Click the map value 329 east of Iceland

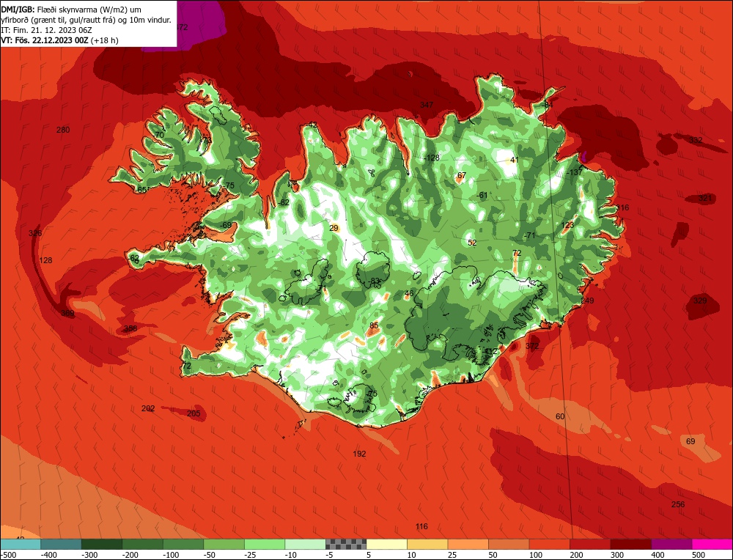(x=700, y=301)
